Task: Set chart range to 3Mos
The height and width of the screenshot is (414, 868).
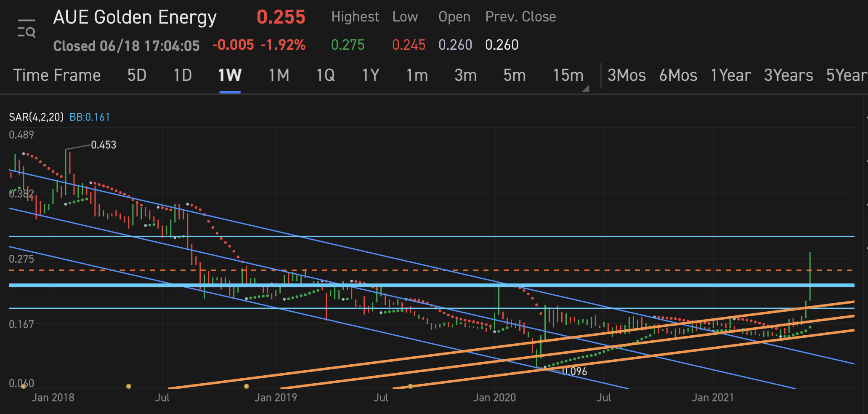Action: (x=626, y=75)
